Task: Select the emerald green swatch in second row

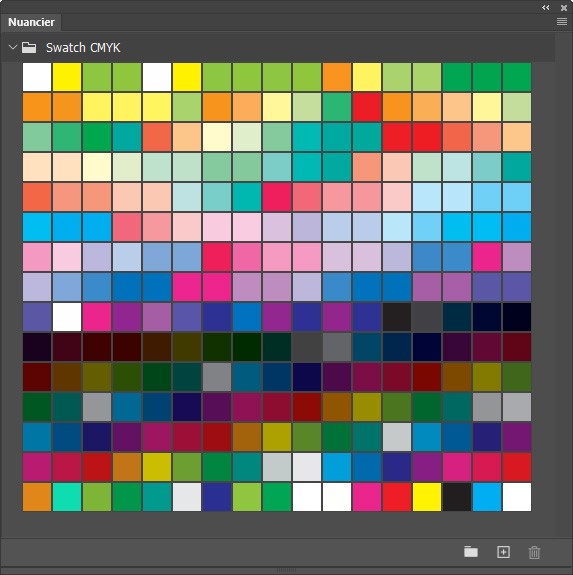Action: tap(337, 107)
